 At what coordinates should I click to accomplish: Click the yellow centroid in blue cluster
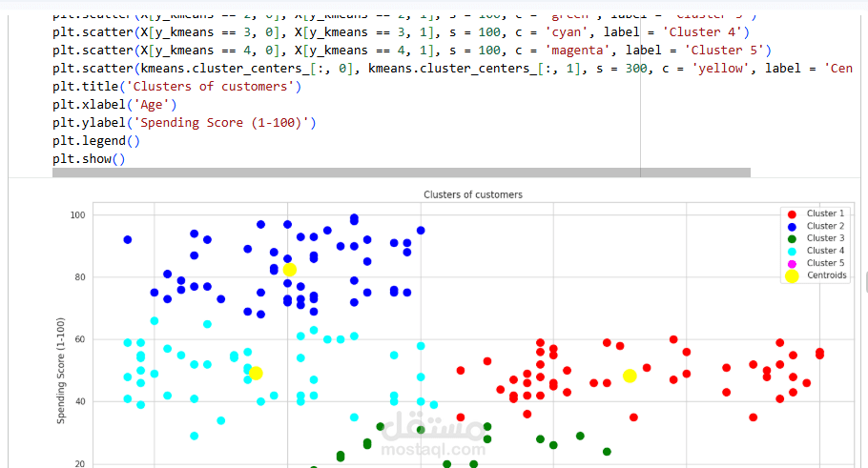290,270
